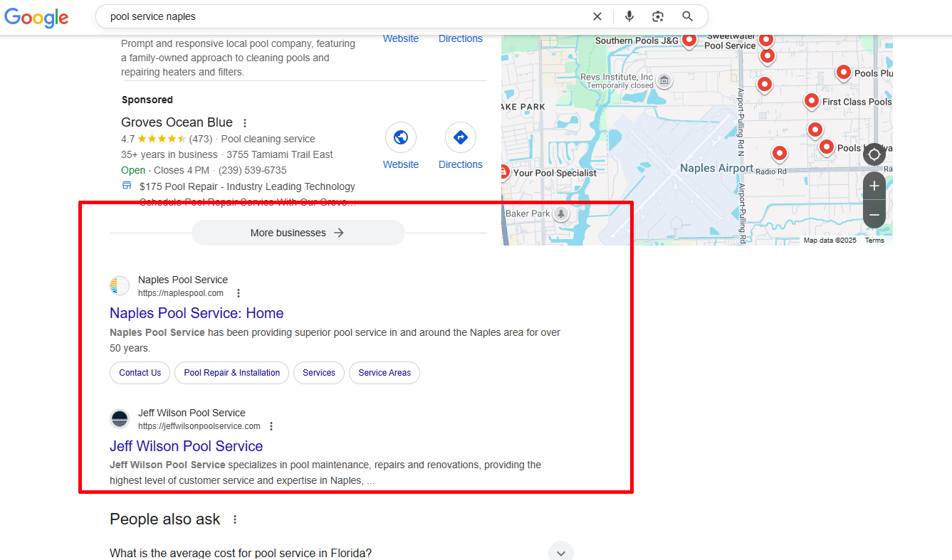This screenshot has height=560, width=952.
Task: Click the search input field
Action: tap(342, 16)
